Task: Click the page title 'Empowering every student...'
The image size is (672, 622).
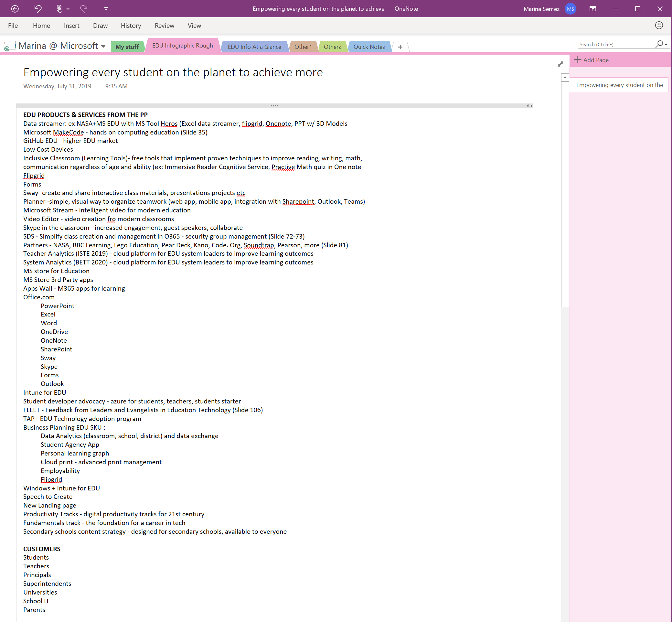Action: pyautogui.click(x=173, y=72)
